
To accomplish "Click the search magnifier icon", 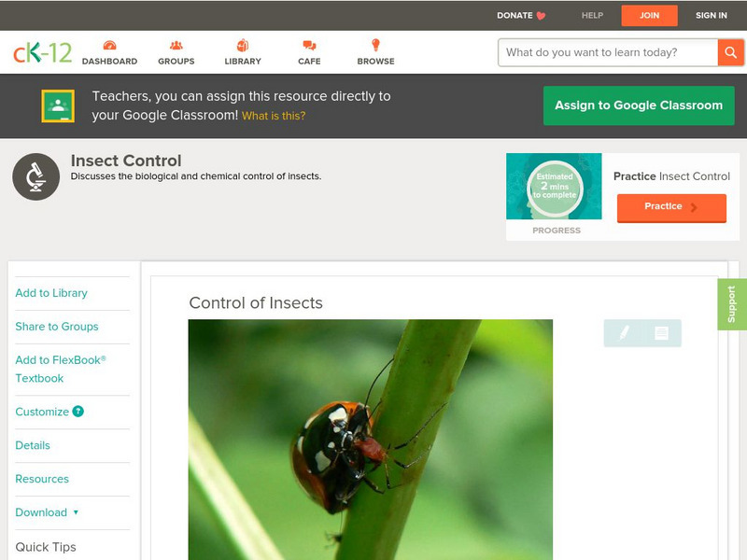I will [x=732, y=52].
